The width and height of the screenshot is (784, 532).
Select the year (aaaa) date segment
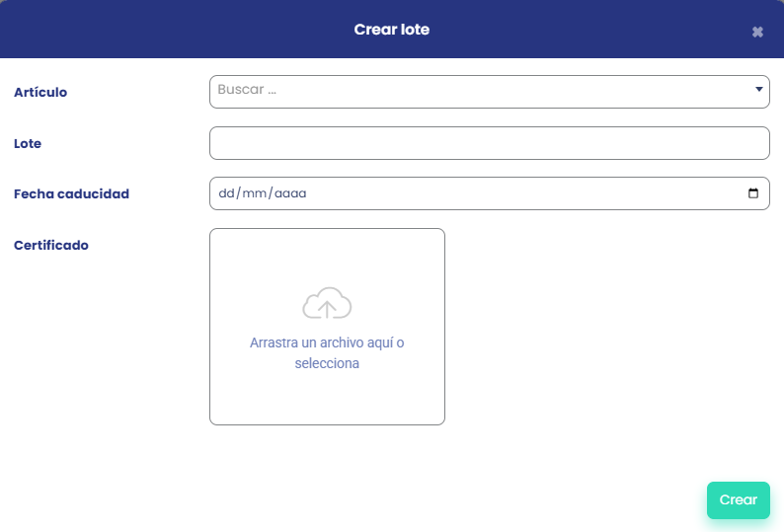coord(290,193)
